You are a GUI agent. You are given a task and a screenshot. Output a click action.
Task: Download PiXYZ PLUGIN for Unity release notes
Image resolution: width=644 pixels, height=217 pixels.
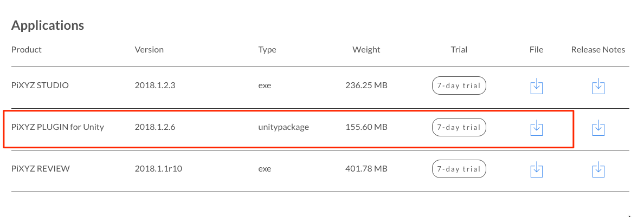click(x=598, y=128)
